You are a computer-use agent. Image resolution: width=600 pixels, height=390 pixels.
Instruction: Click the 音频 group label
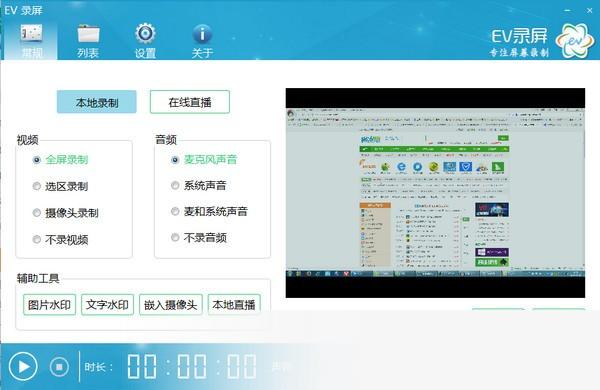[166, 140]
